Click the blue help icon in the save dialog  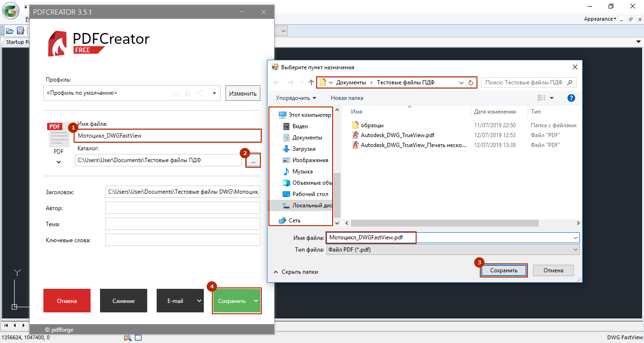pos(571,98)
